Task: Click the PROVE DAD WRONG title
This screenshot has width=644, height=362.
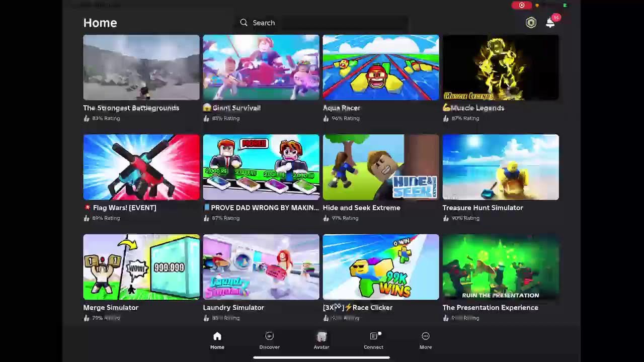Action: pos(261,208)
